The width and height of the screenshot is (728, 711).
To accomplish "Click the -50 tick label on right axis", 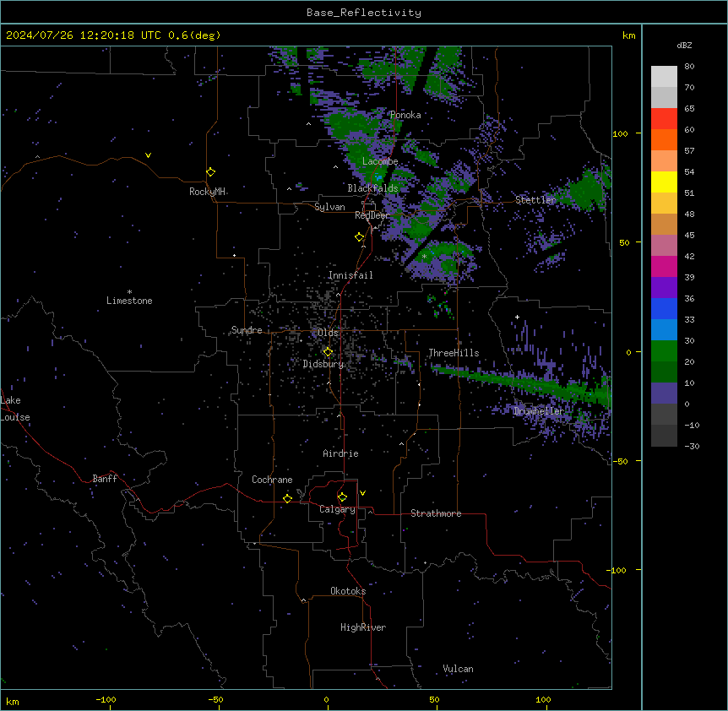I will [620, 461].
